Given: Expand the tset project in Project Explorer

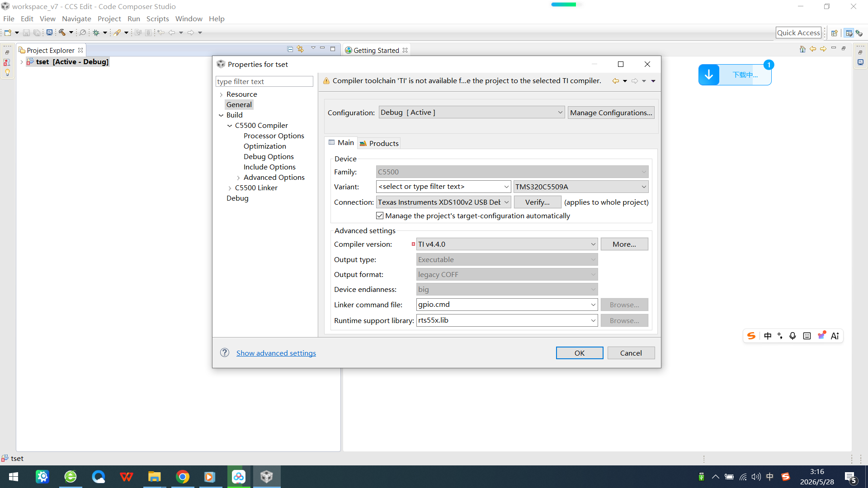Looking at the screenshot, I should [x=21, y=62].
